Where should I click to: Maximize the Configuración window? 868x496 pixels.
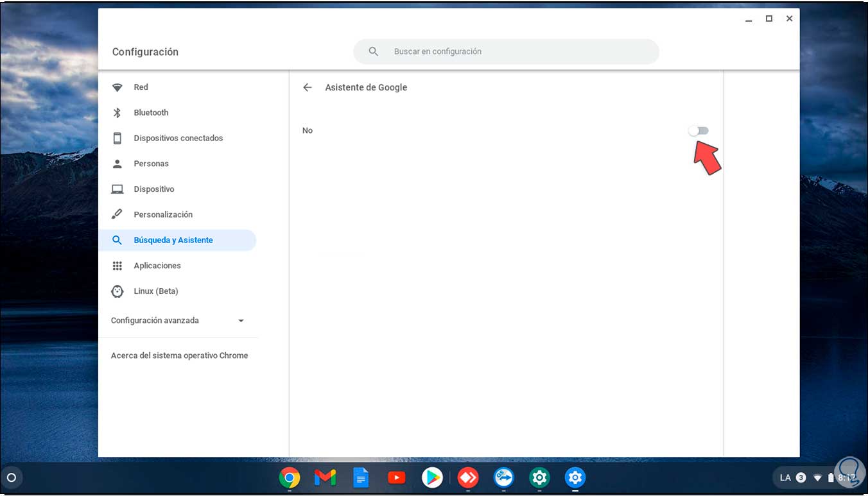point(769,19)
